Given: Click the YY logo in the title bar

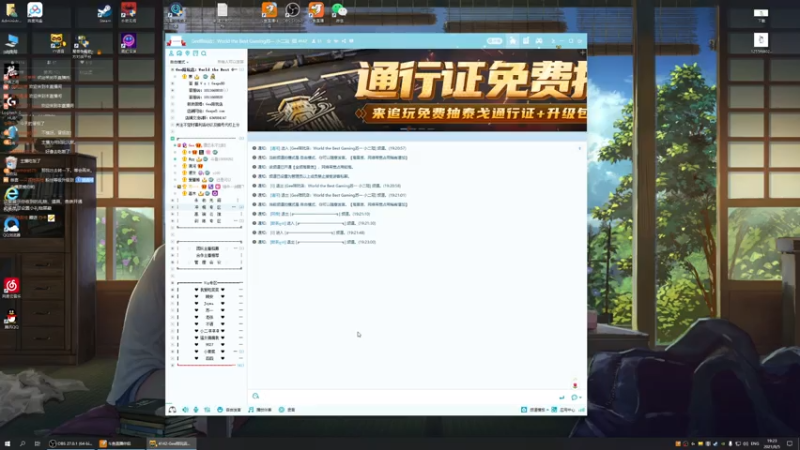Looking at the screenshot, I should (x=176, y=41).
